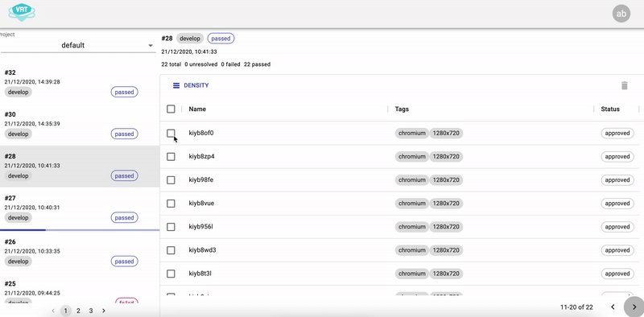Go to previous build list page arrow

pyautogui.click(x=53, y=311)
